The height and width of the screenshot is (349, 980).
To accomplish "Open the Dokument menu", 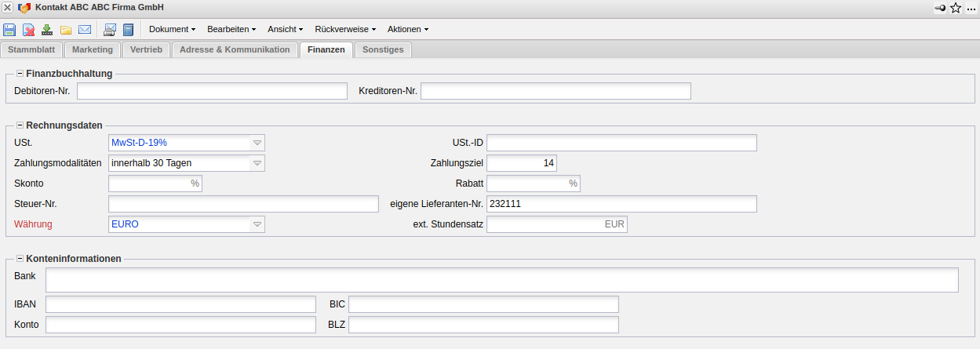I will pyautogui.click(x=172, y=30).
